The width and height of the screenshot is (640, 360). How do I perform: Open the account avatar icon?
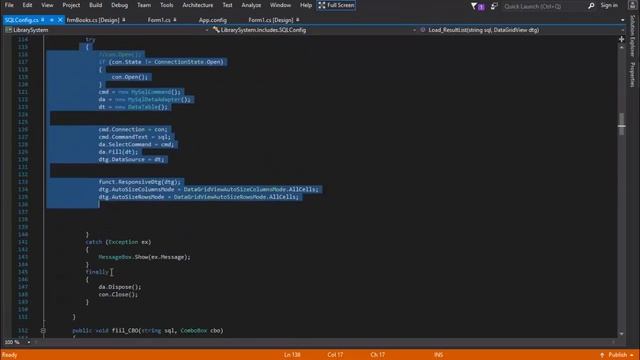coord(632,5)
